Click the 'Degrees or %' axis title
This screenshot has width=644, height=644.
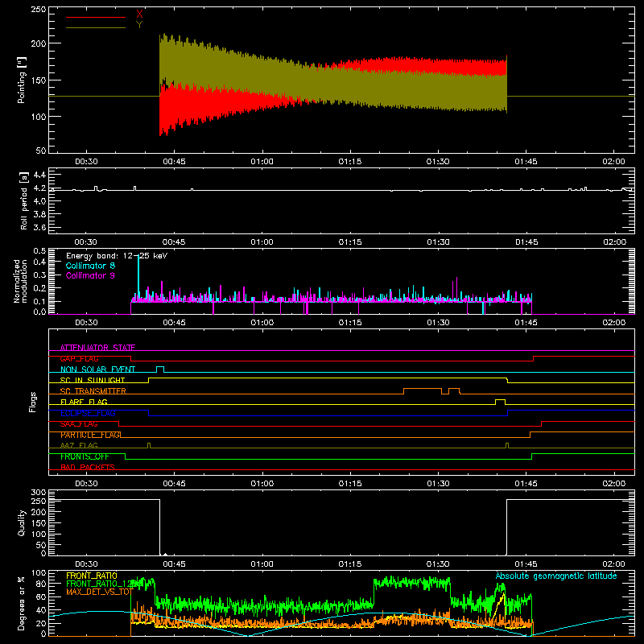click(22, 603)
